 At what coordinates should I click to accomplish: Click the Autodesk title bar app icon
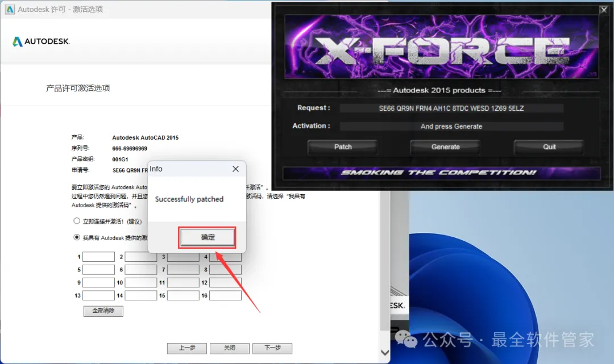[x=10, y=10]
